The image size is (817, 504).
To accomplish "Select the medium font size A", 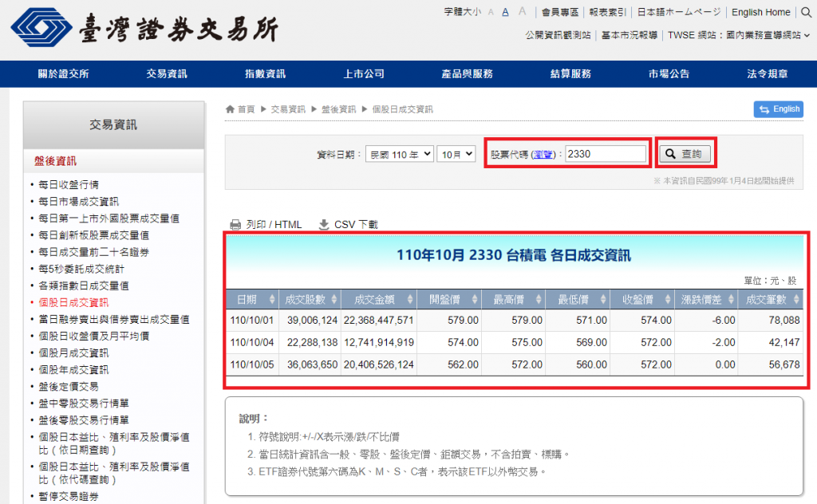I will [505, 12].
